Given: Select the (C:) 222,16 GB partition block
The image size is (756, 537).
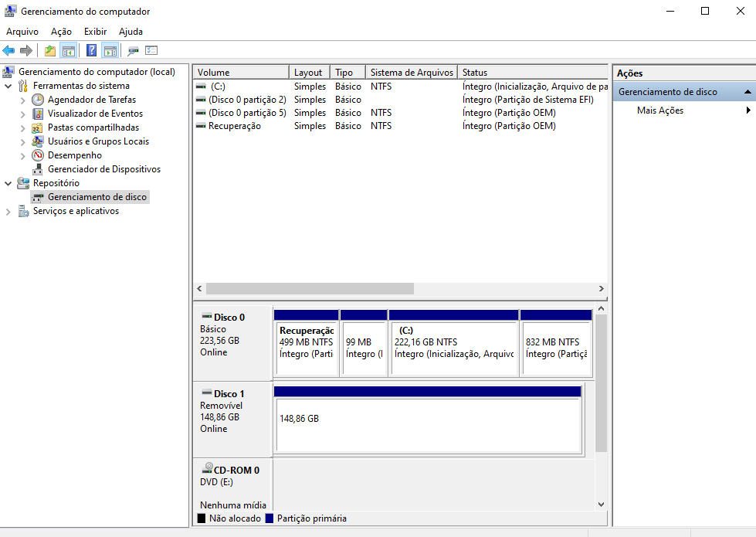Looking at the screenshot, I should point(453,348).
